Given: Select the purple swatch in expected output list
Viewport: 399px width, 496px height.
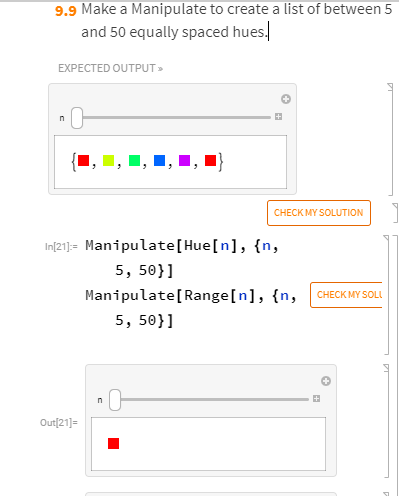Looking at the screenshot, I should click(x=184, y=160).
